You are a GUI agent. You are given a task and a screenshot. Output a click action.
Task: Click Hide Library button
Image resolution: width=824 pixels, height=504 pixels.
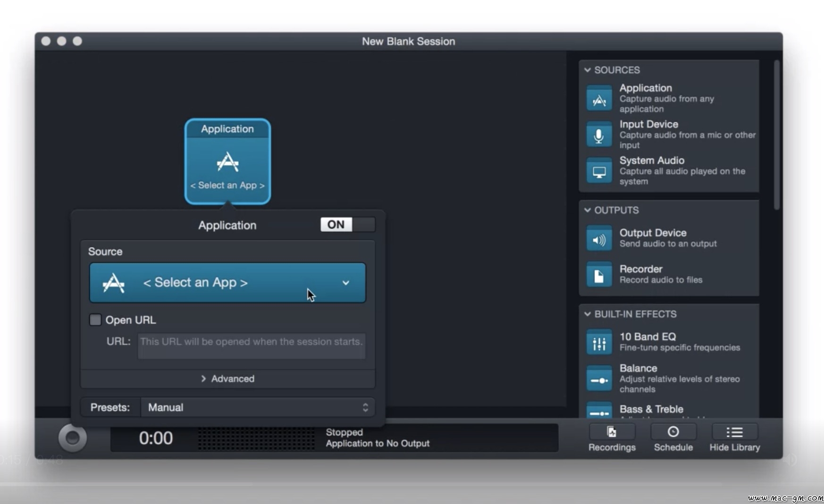[x=734, y=438]
